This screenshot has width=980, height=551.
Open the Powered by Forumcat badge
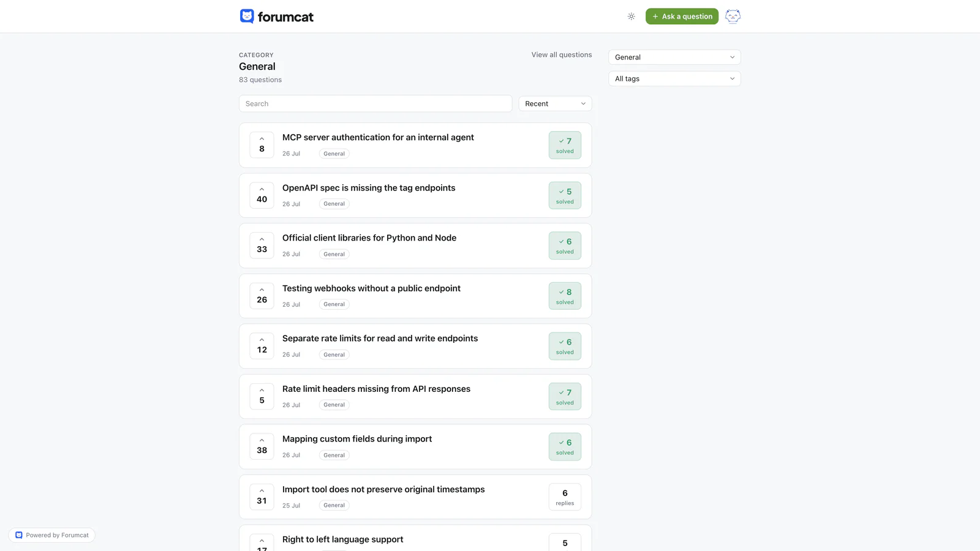[x=52, y=535]
